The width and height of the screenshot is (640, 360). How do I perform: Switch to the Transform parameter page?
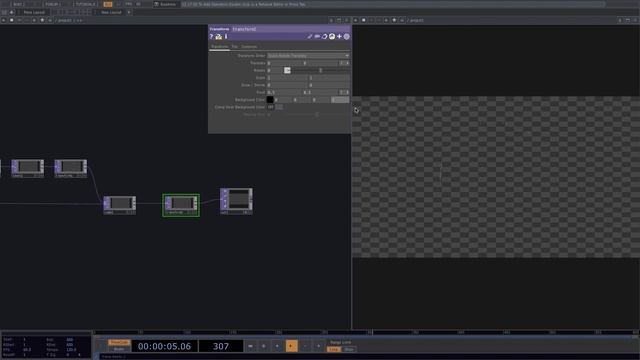tap(219, 47)
